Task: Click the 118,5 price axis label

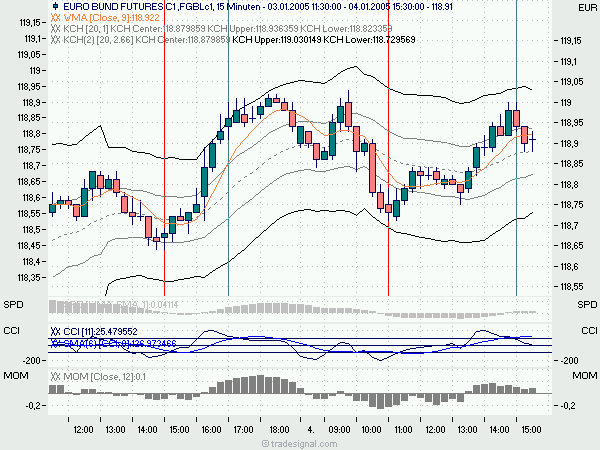Action: 31,230
